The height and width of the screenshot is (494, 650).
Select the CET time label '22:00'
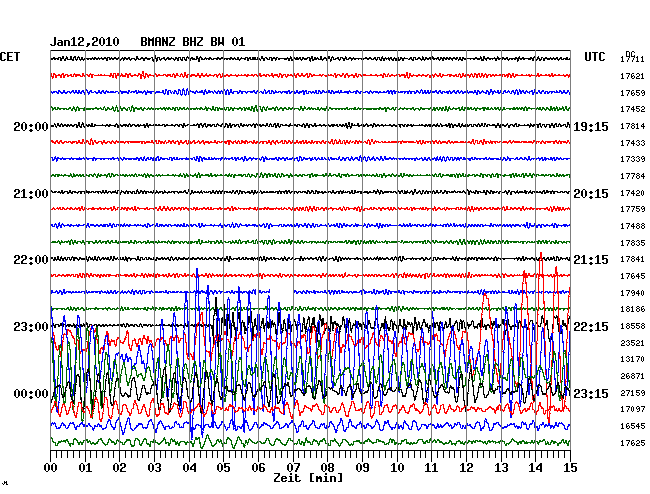coord(31,260)
